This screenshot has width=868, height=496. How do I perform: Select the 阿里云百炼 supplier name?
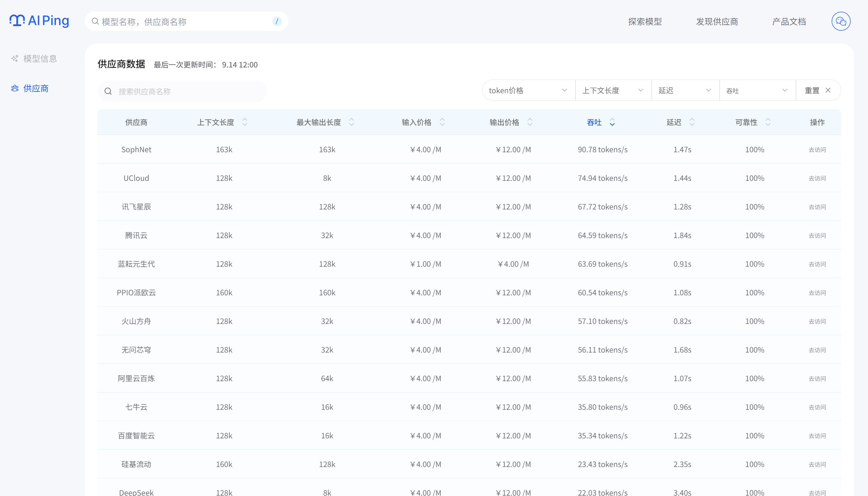point(136,379)
